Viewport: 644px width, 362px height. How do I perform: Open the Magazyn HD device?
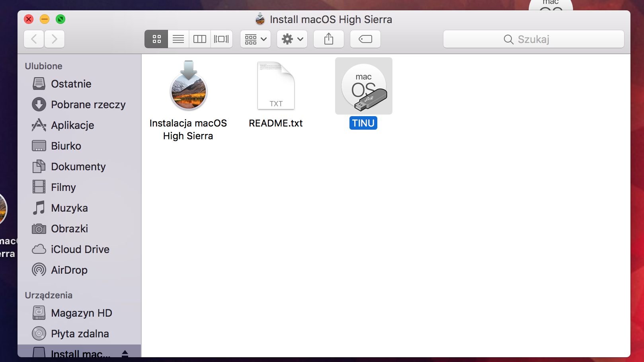tap(79, 313)
